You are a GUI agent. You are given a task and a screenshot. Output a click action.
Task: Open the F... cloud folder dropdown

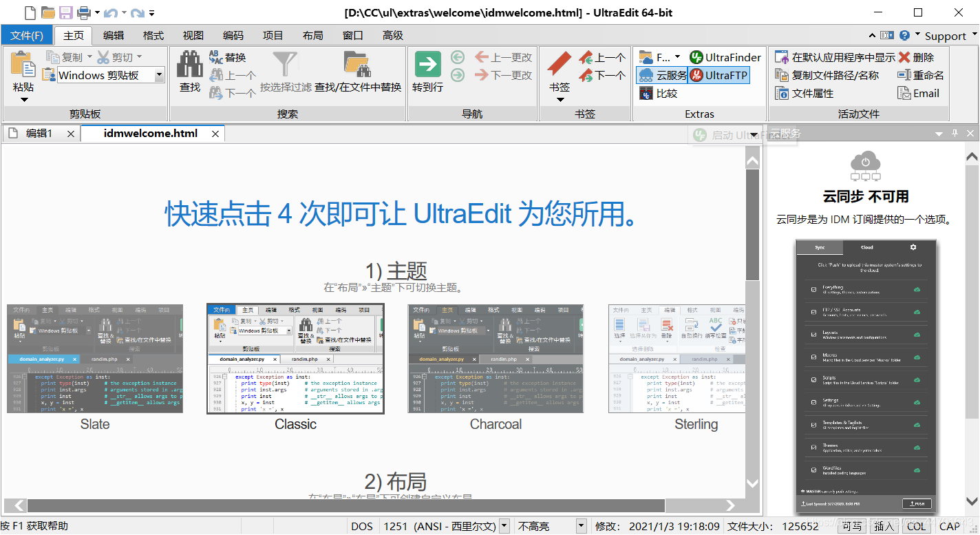point(678,57)
